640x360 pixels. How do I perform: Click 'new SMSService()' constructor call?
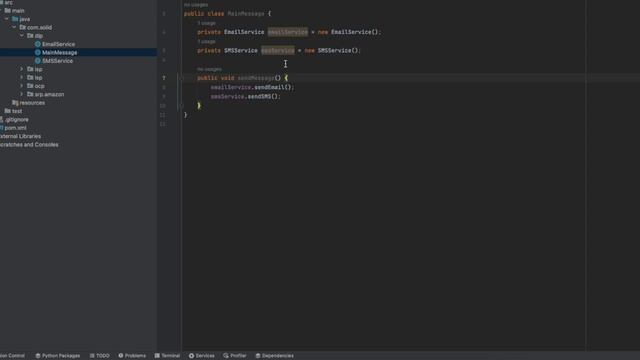331,50
